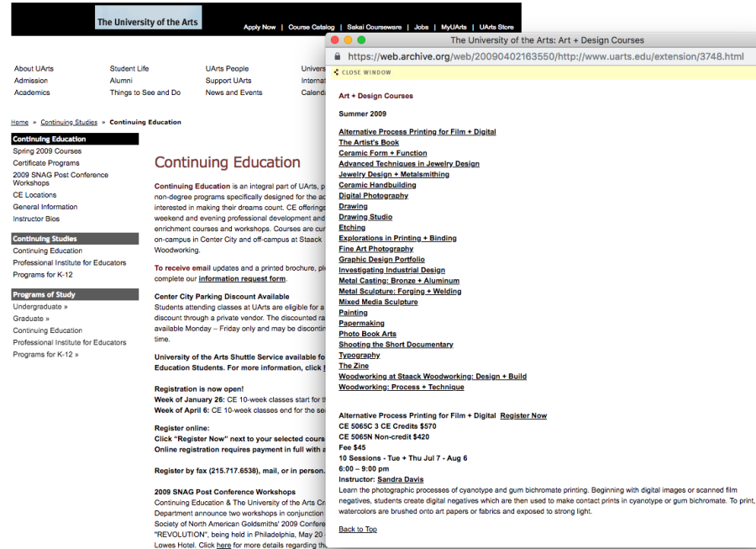The height and width of the screenshot is (549, 756).
Task: Click the popup window's web.archive.org address bar
Action: (x=545, y=56)
